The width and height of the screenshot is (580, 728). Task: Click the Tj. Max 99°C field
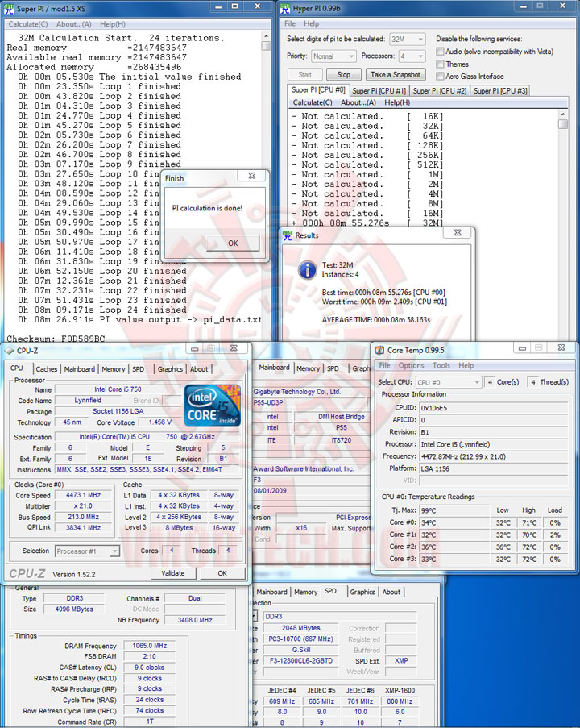pos(454,510)
